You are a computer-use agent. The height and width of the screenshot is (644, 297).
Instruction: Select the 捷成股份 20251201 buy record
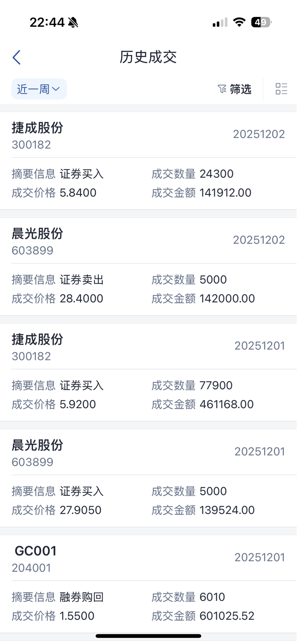point(148,372)
